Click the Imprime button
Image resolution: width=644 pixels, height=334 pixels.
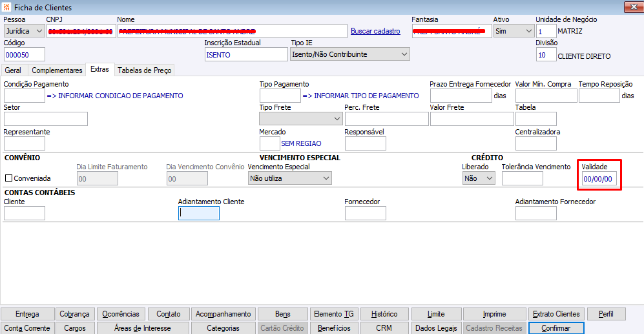tap(495, 314)
